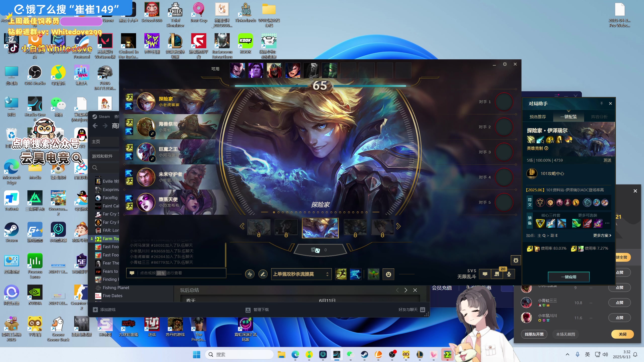This screenshot has width=644, height=362.
Task: Pick the red Zed bench champion portrait
Action: point(274,70)
